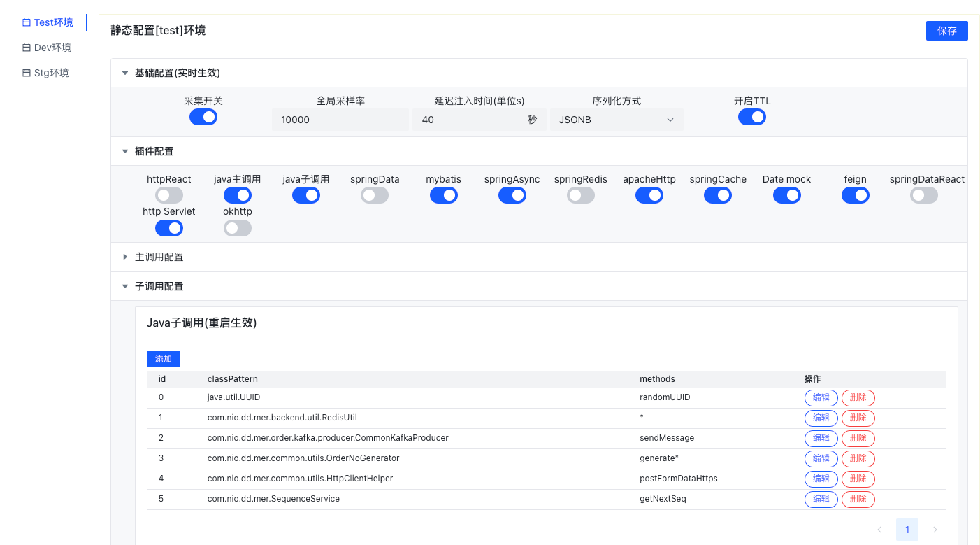Disable the Date mock plugin
The image size is (980, 545).
click(x=786, y=195)
